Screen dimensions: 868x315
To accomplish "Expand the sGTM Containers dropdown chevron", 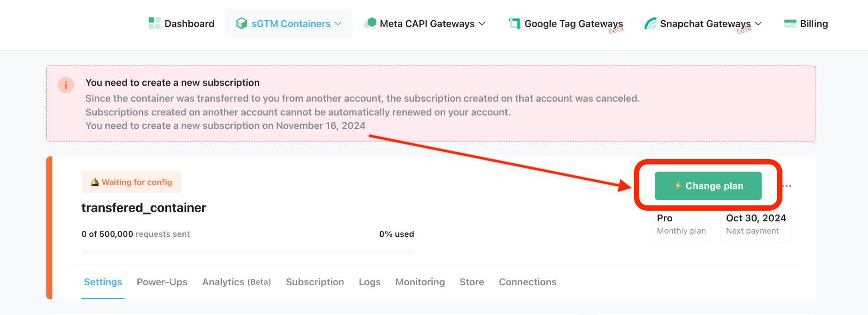I will 338,24.
